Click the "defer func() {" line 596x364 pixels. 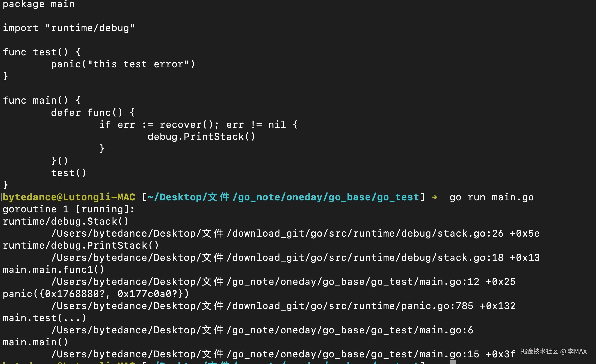(93, 113)
